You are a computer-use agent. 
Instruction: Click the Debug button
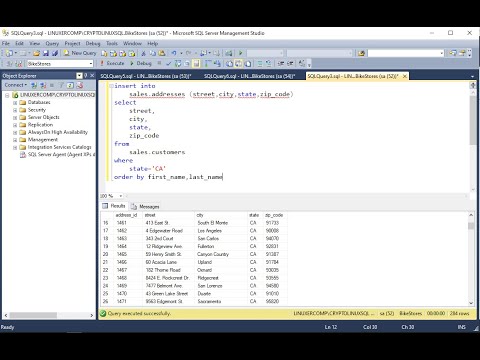pyautogui.click(x=141, y=63)
